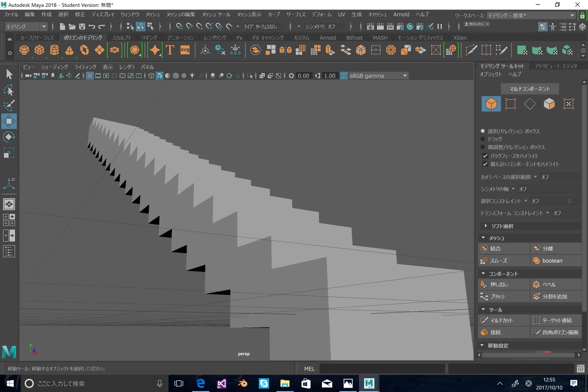
Task: Uncheck バックフェースをハイライト checkbox
Action: pos(485,156)
